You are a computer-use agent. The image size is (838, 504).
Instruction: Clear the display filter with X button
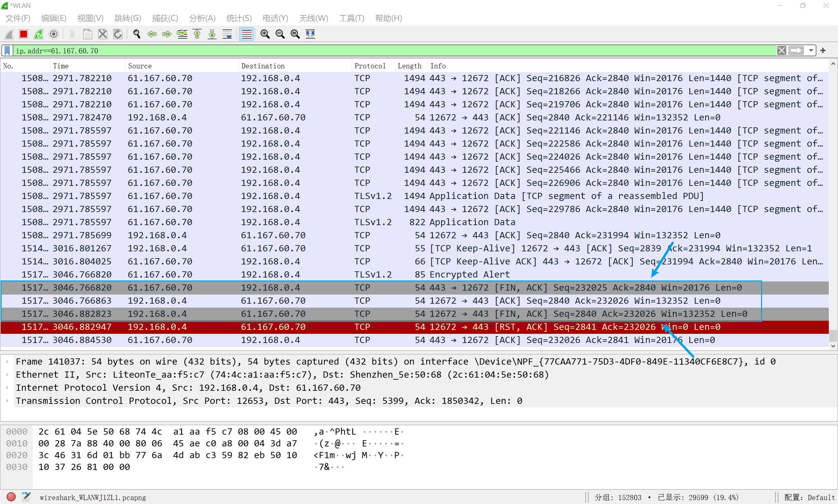coord(781,51)
